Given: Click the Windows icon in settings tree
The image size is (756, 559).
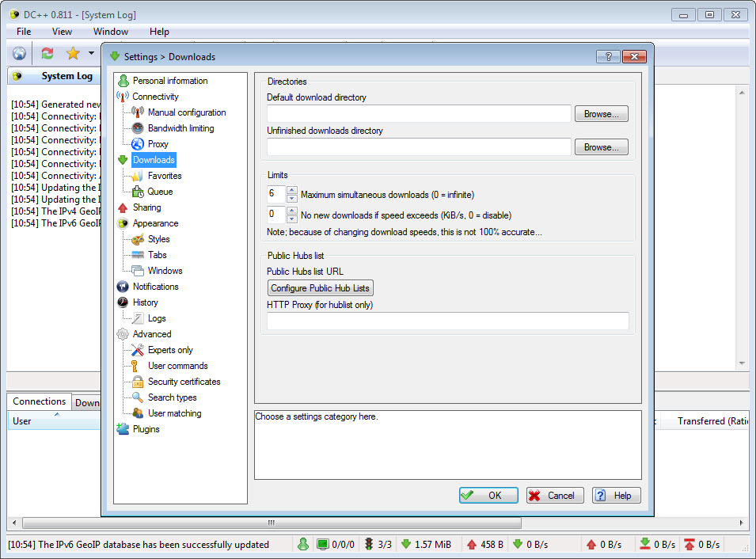Looking at the screenshot, I should (138, 271).
